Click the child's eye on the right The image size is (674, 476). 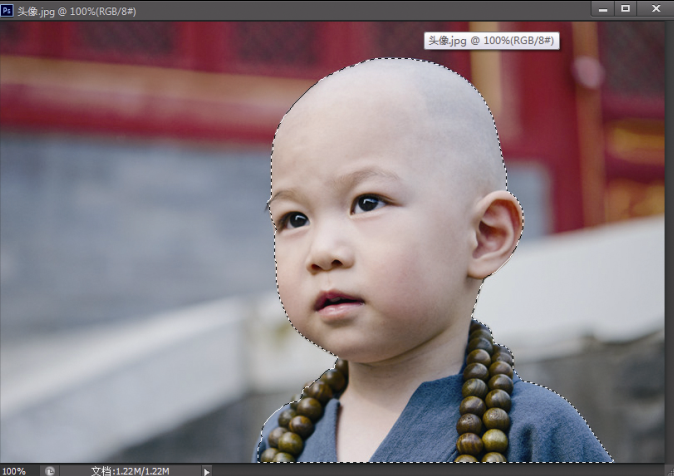click(368, 203)
